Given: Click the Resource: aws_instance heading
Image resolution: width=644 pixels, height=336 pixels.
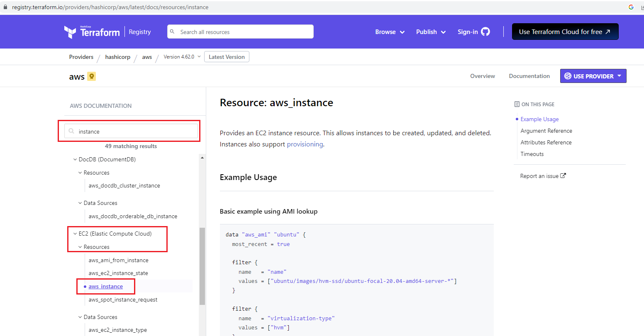Looking at the screenshot, I should coord(276,102).
